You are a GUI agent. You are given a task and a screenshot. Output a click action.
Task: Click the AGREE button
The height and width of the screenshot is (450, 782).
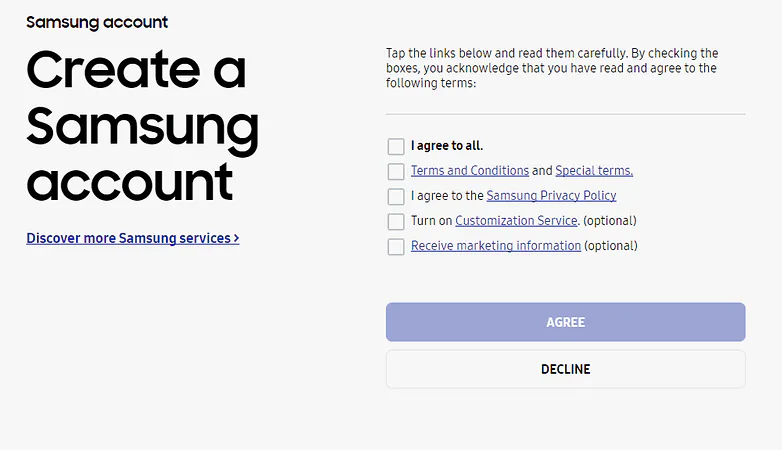(566, 322)
